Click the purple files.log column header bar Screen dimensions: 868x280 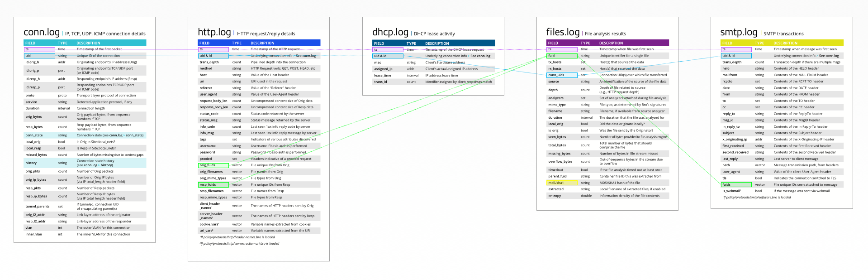(x=607, y=43)
